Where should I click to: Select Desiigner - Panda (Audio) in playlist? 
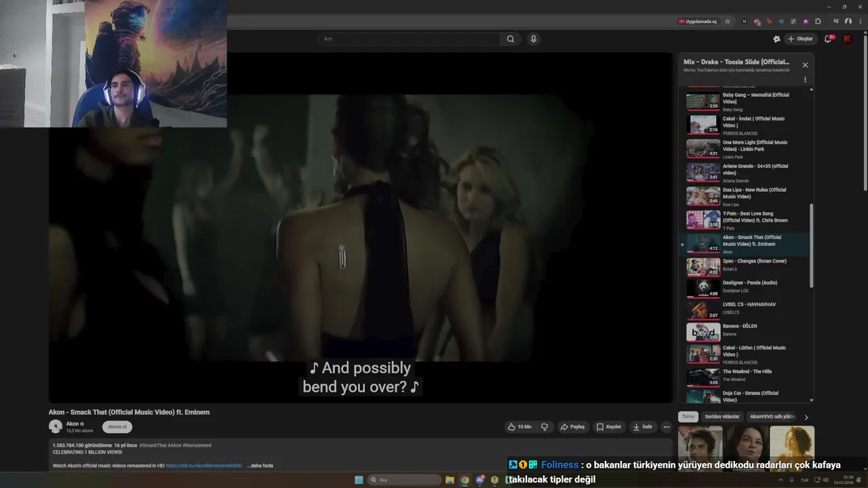(x=745, y=288)
